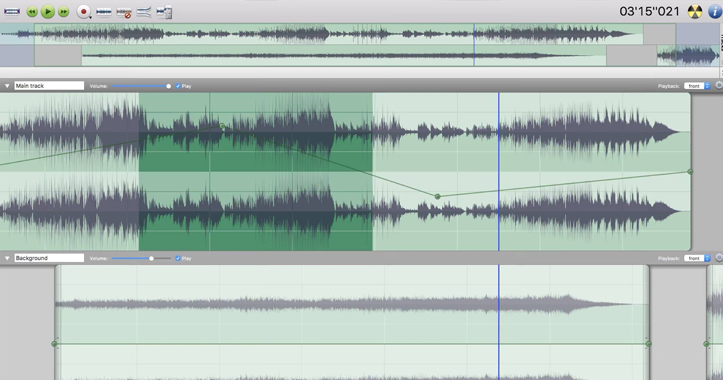Click the Main track volume slider
The height and width of the screenshot is (380, 723).
point(141,86)
